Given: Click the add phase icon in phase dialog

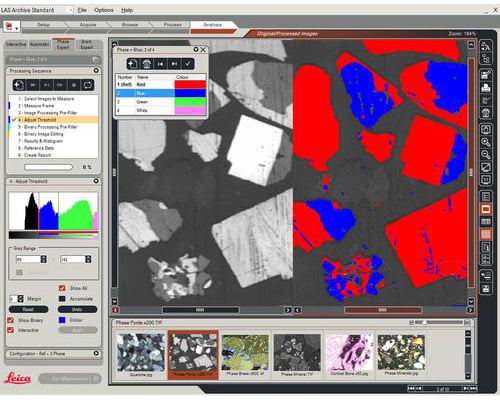Looking at the screenshot, I should pos(133,64).
